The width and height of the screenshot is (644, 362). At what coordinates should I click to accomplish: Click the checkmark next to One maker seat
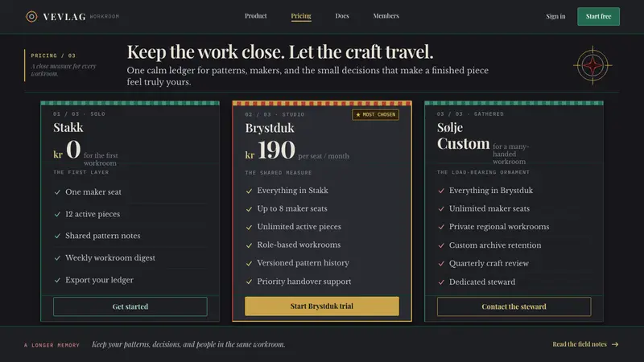[x=57, y=192]
